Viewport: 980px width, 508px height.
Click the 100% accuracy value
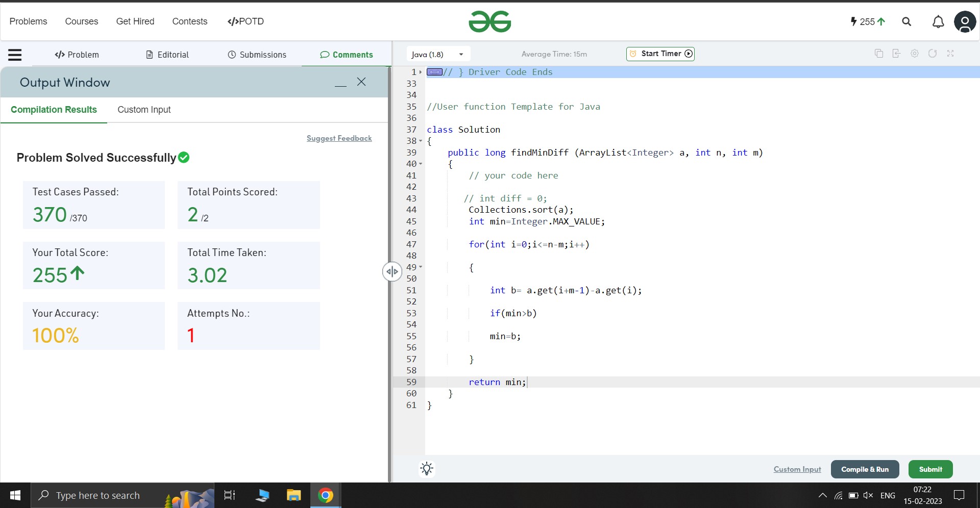(56, 336)
